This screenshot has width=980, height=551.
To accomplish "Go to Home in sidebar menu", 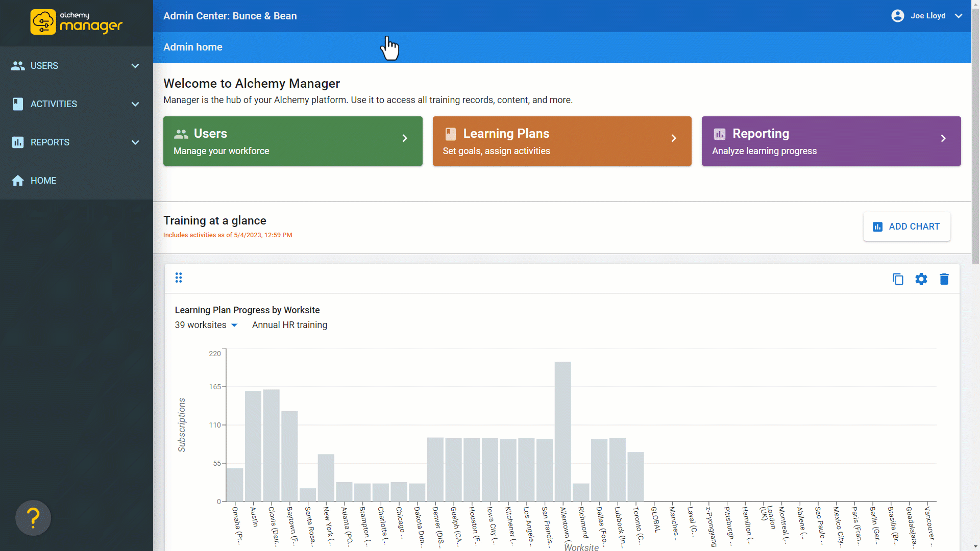I will [43, 181].
